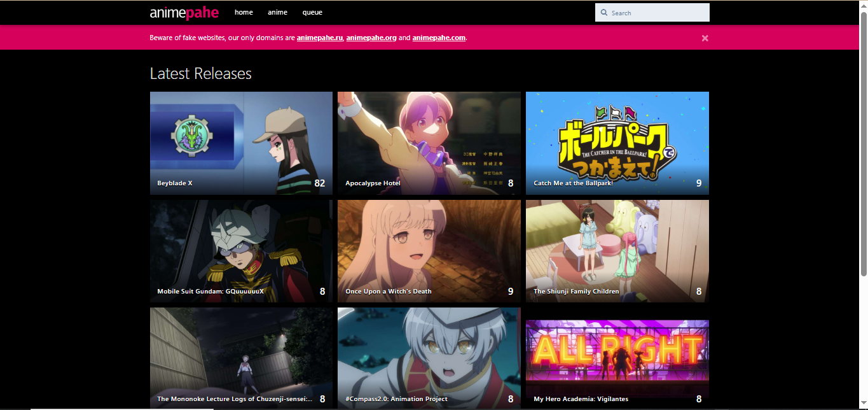The image size is (868, 410).
Task: Open the Beyblade X thumbnail
Action: [x=241, y=143]
